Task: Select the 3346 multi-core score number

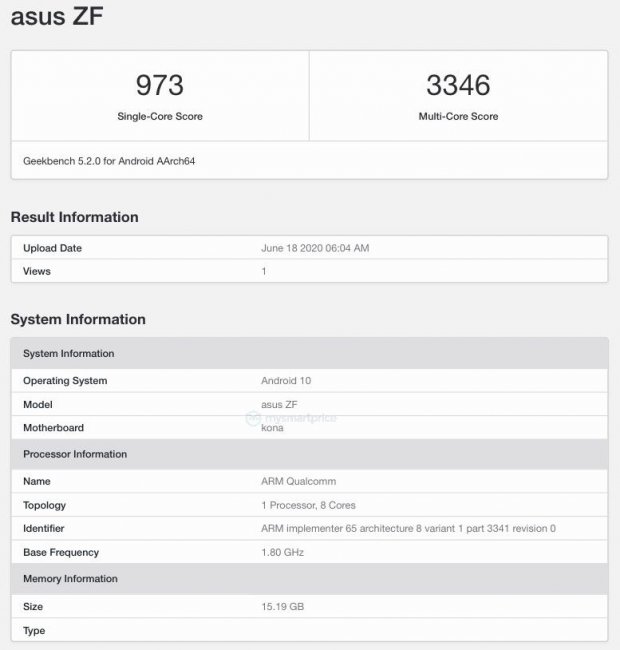Action: point(458,84)
